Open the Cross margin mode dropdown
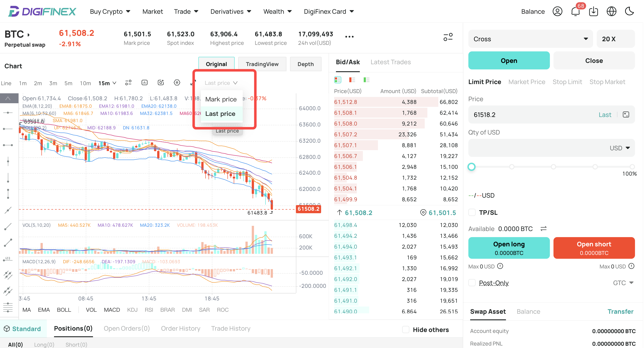This screenshot has height=348, width=644. [530, 39]
